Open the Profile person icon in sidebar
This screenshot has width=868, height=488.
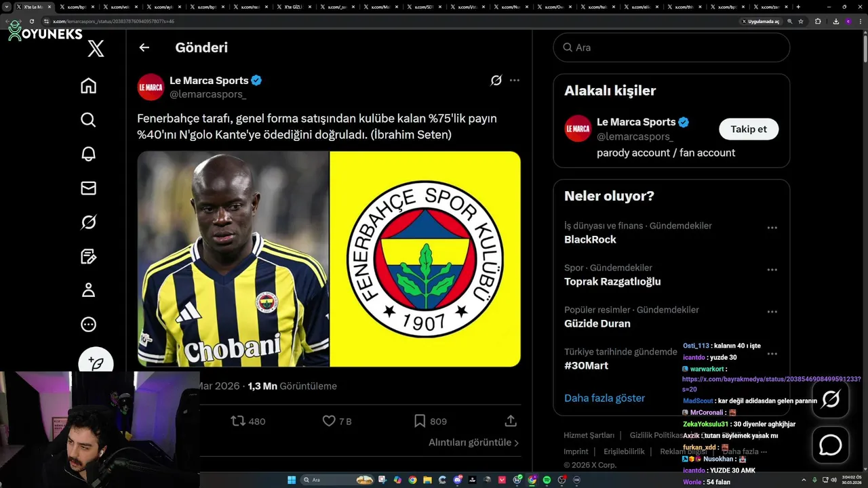(88, 290)
